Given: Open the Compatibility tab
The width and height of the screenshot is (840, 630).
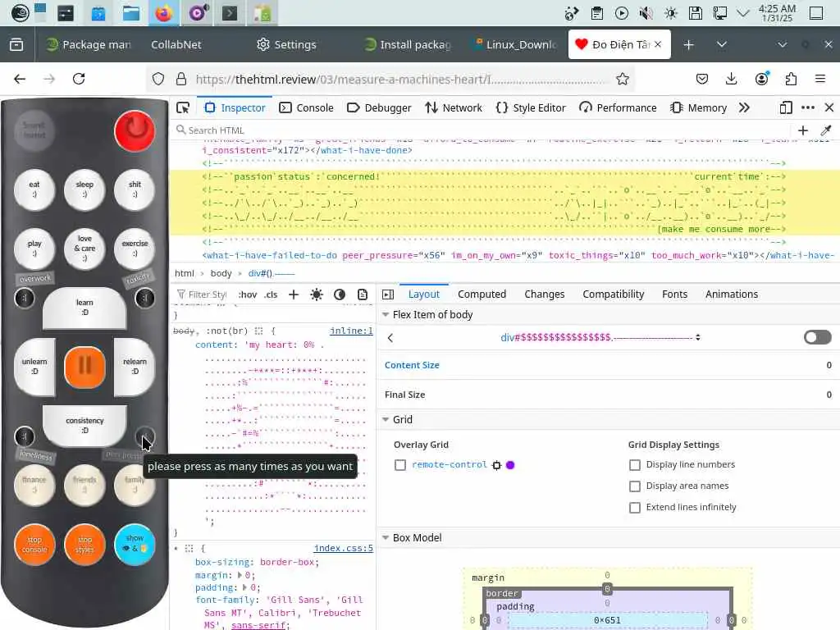Looking at the screenshot, I should click(x=614, y=294).
